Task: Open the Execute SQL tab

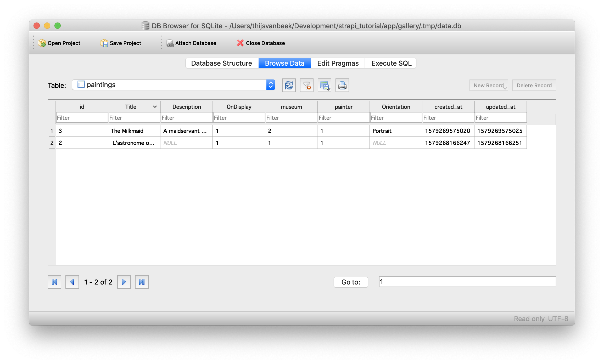Action: coord(391,63)
